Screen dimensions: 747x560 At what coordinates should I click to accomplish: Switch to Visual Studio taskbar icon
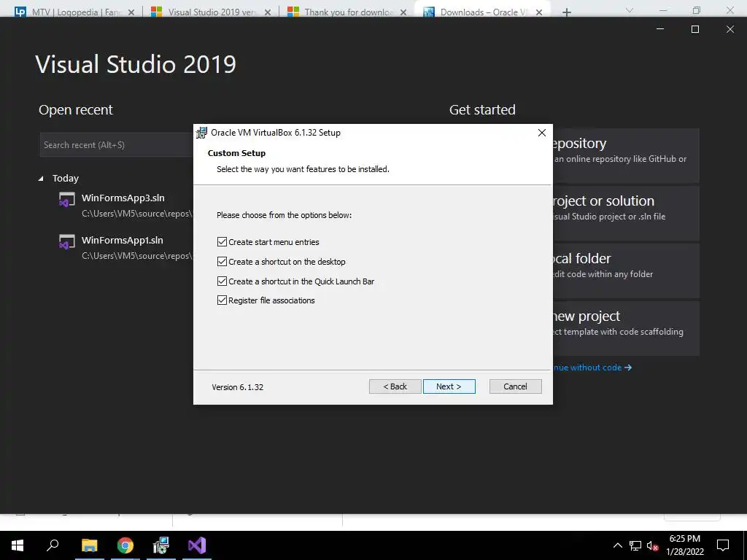point(197,545)
